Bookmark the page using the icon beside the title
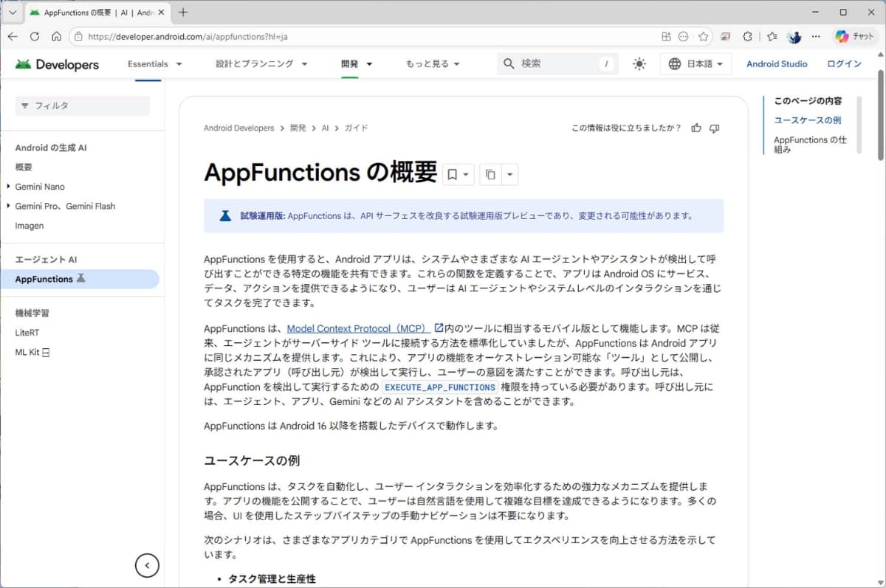This screenshot has width=886, height=588. pos(453,174)
